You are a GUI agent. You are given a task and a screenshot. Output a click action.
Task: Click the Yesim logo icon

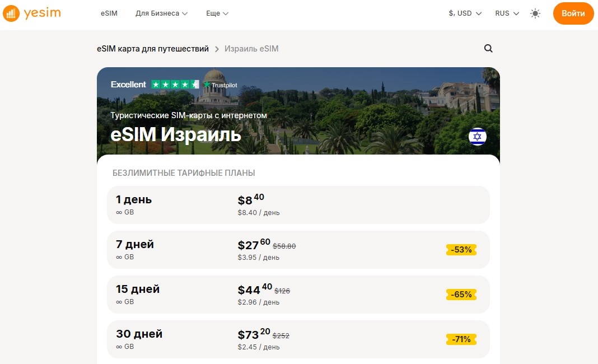click(11, 13)
